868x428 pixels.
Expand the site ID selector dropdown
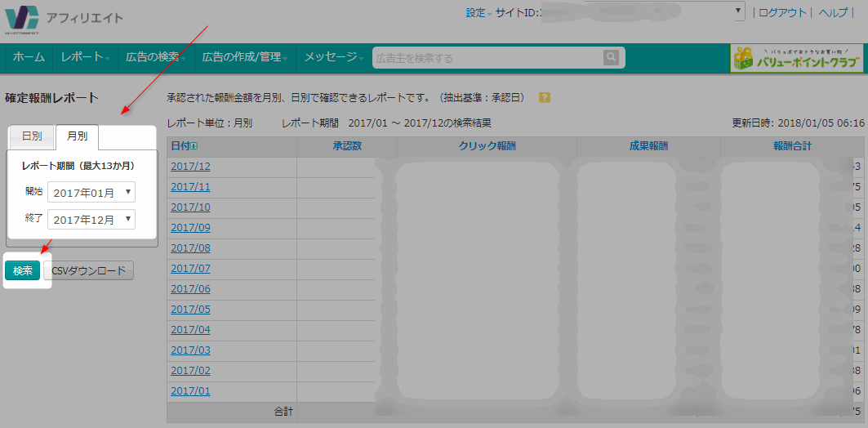[x=739, y=11]
